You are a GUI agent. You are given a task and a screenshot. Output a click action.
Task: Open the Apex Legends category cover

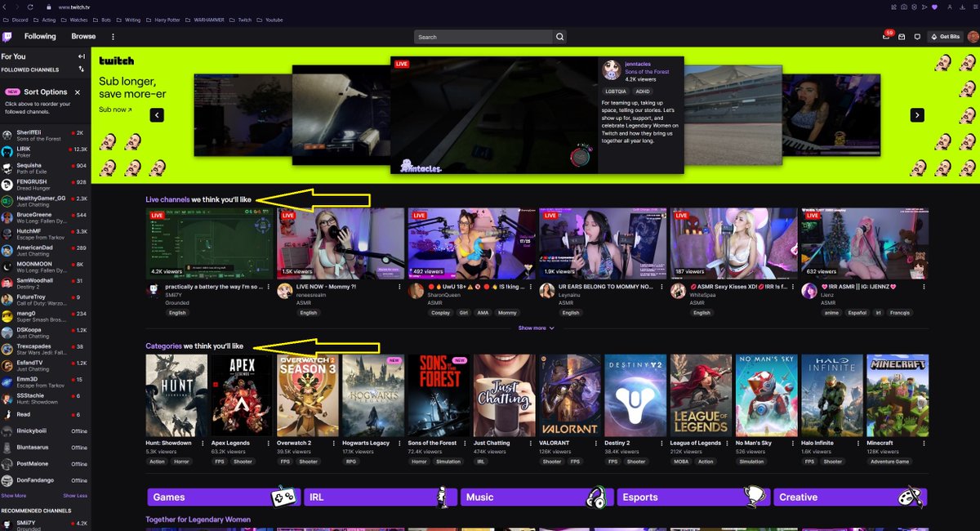point(242,395)
